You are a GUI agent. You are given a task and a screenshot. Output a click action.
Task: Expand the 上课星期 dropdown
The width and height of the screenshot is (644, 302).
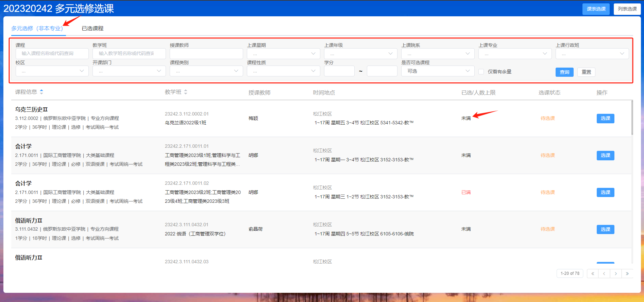point(283,54)
